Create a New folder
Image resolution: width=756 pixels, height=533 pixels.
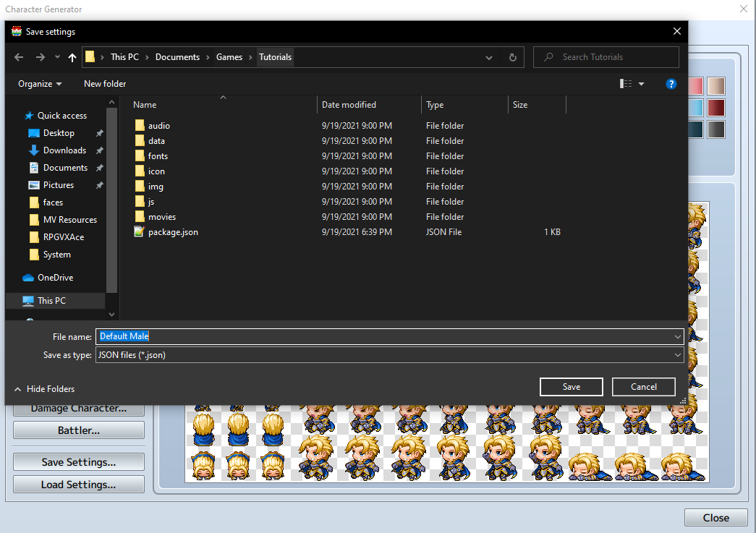105,84
